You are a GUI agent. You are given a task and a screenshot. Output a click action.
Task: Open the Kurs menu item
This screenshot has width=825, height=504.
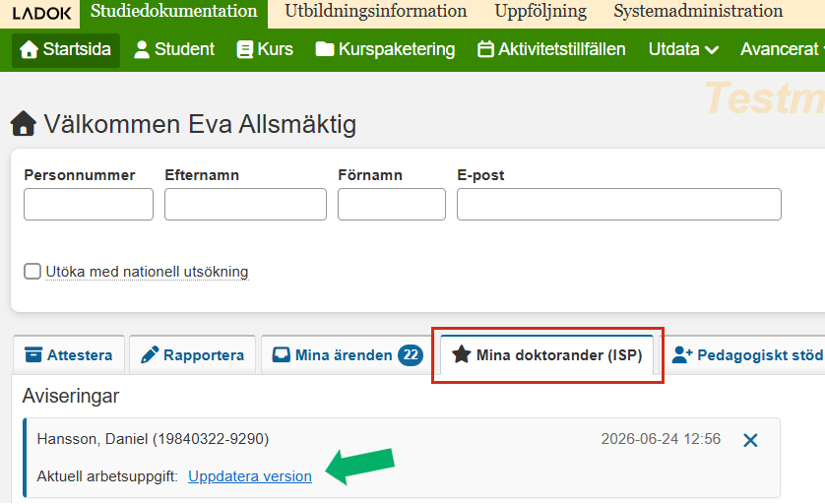tap(265, 49)
